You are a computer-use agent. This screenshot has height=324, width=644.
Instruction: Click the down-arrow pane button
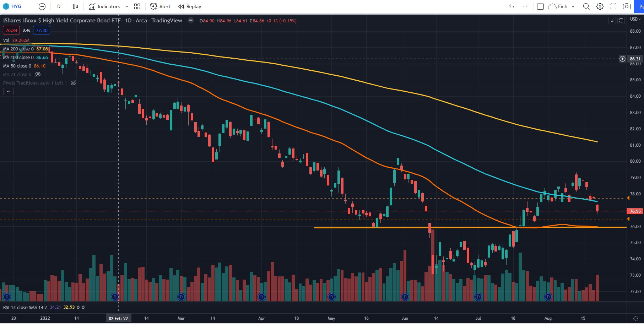coord(612,21)
